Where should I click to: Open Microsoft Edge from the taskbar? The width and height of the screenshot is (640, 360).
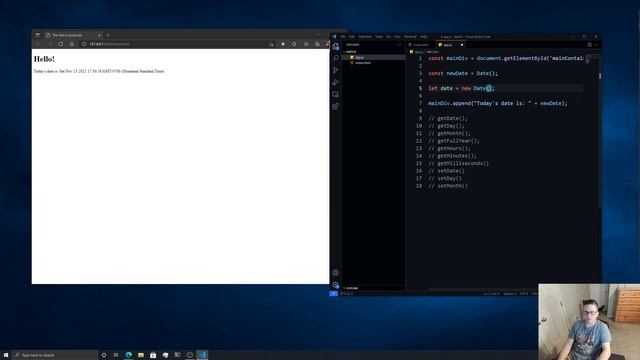pos(129,355)
